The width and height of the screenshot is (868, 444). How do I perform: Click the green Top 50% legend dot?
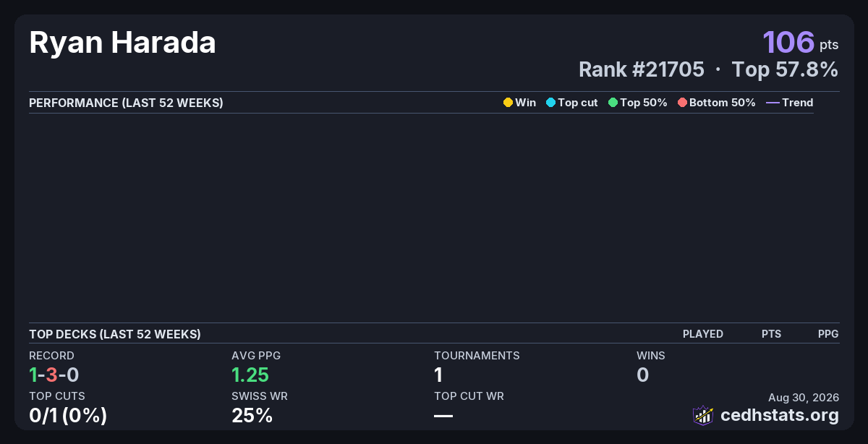tap(613, 103)
